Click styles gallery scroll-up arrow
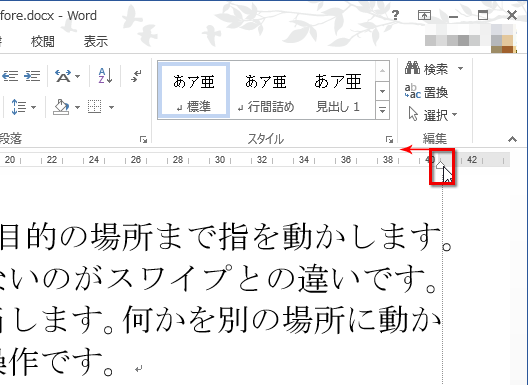The height and width of the screenshot is (385, 528). coord(382,71)
